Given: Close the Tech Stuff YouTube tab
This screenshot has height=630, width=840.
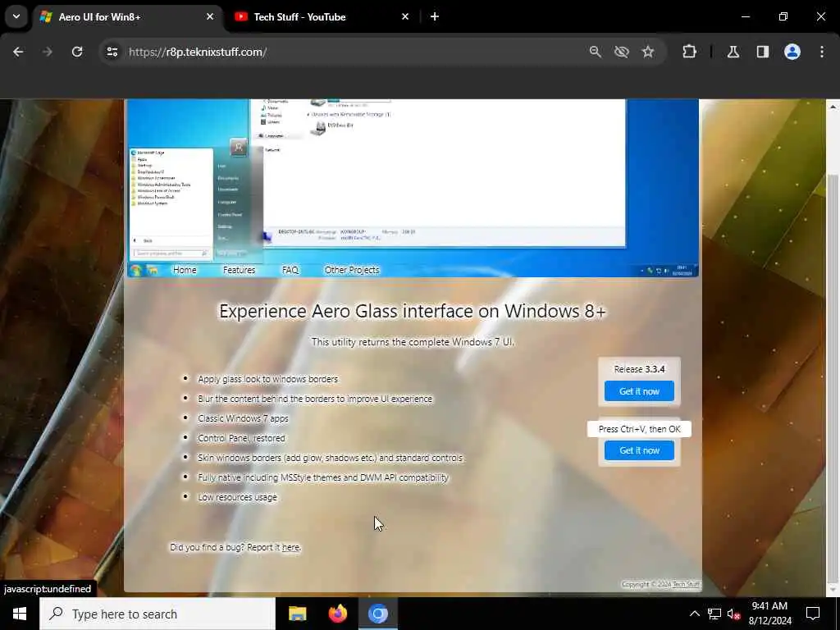Looking at the screenshot, I should tap(405, 16).
